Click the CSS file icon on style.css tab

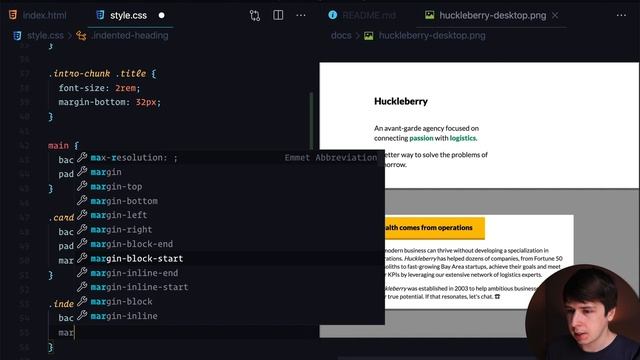(100, 15)
